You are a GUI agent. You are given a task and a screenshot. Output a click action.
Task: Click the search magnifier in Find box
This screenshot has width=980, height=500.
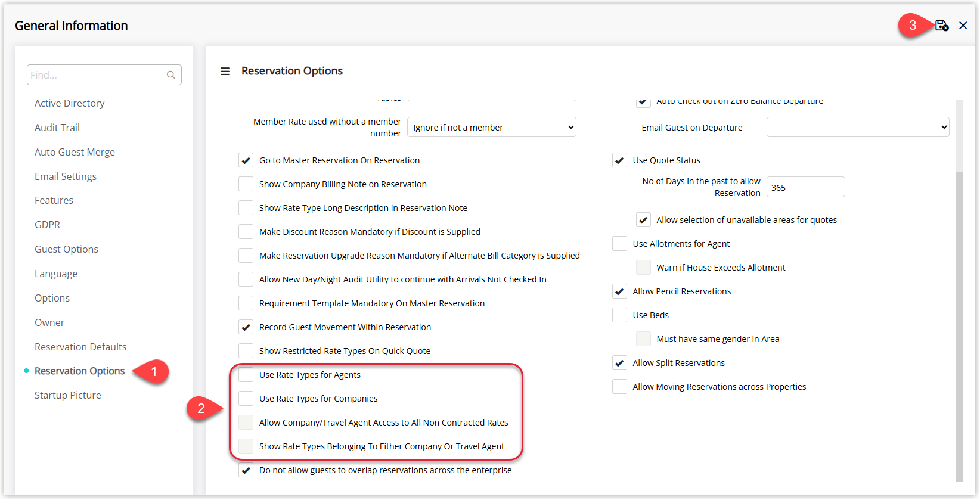pos(171,75)
